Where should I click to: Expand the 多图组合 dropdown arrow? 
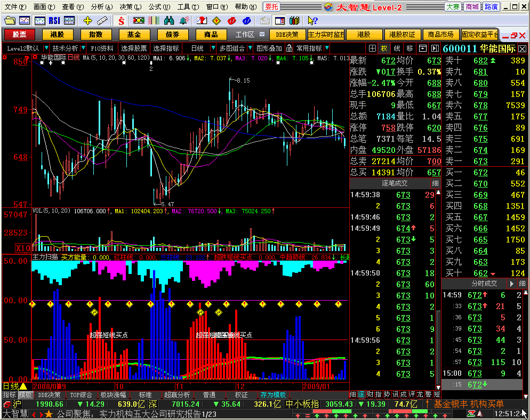[x=250, y=49]
